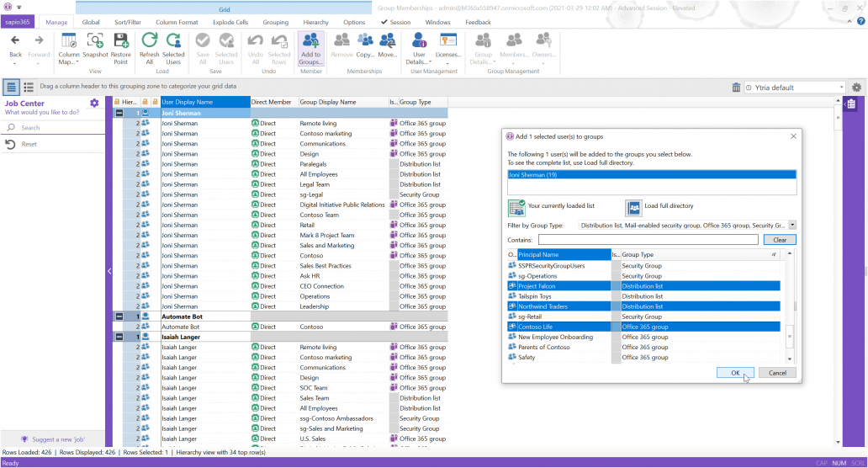Open the Manage ribbon tab
The height and width of the screenshot is (468, 868).
pyautogui.click(x=56, y=22)
